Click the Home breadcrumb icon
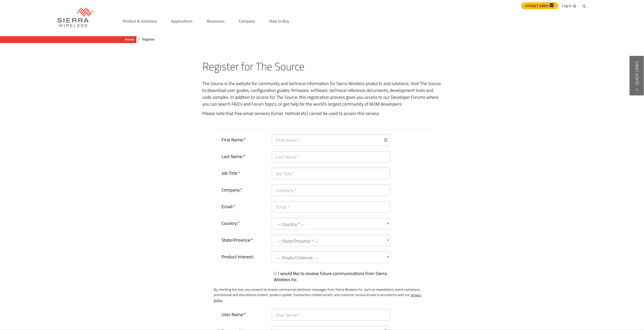The image size is (644, 330). (129, 39)
